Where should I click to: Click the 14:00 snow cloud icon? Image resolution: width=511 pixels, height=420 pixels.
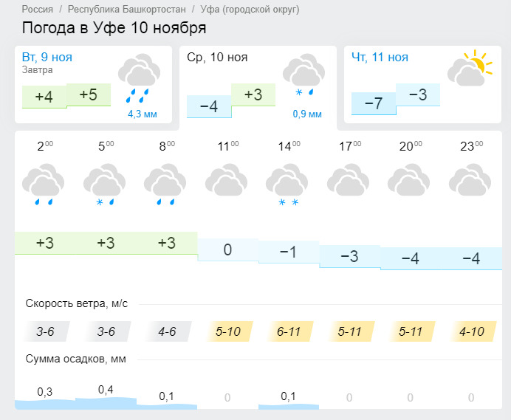[x=287, y=185]
